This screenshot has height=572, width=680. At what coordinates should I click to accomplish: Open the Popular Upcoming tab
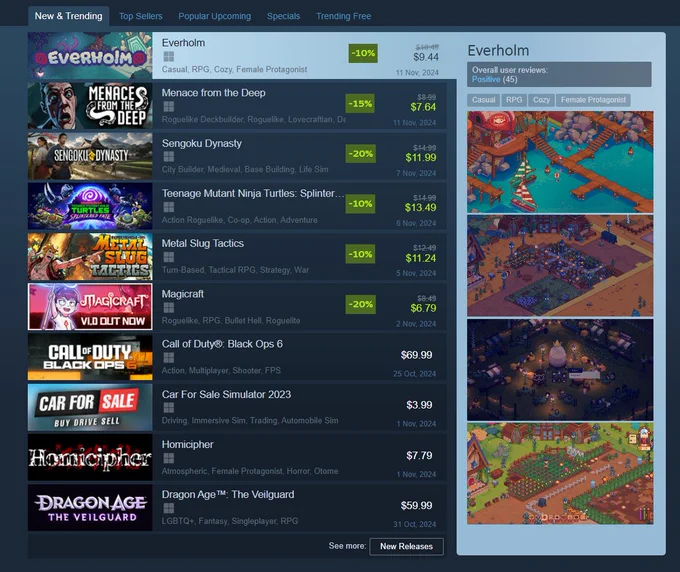(215, 16)
